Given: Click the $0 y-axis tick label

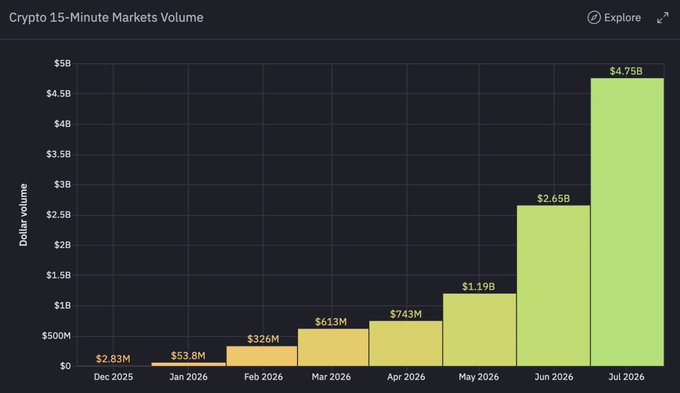Looking at the screenshot, I should (x=65, y=366).
